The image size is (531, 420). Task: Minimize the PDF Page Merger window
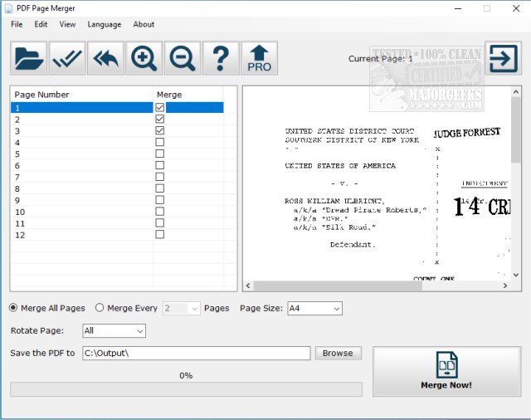(x=458, y=8)
